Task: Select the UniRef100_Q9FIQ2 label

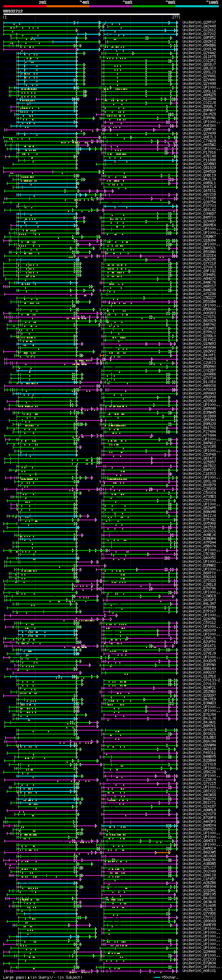Action: [199, 271]
